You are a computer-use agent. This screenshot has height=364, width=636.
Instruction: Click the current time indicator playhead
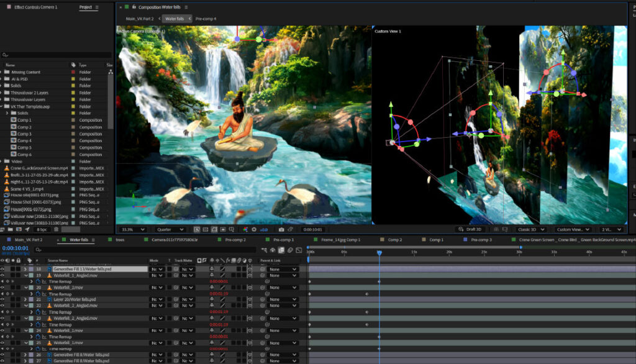[379, 252]
